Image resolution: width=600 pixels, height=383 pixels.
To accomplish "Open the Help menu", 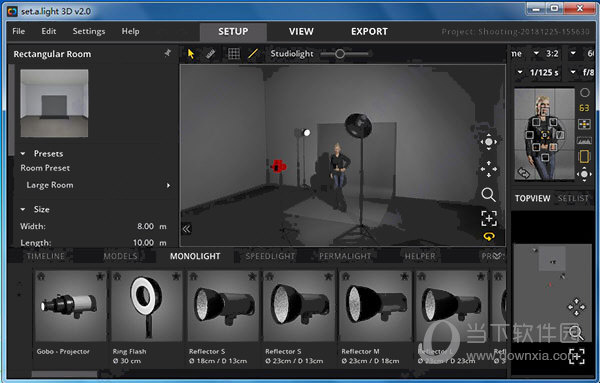I will click(x=130, y=31).
